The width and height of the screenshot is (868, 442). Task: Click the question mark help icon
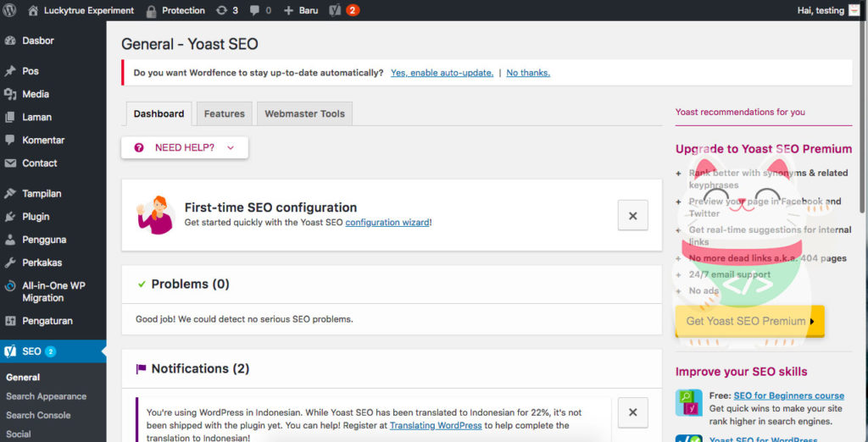pos(139,147)
